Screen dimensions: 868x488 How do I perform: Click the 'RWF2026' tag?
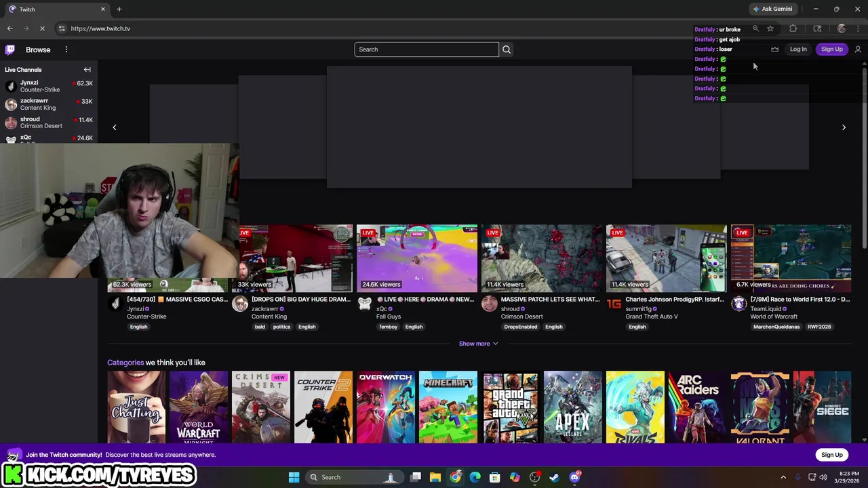tap(819, 327)
